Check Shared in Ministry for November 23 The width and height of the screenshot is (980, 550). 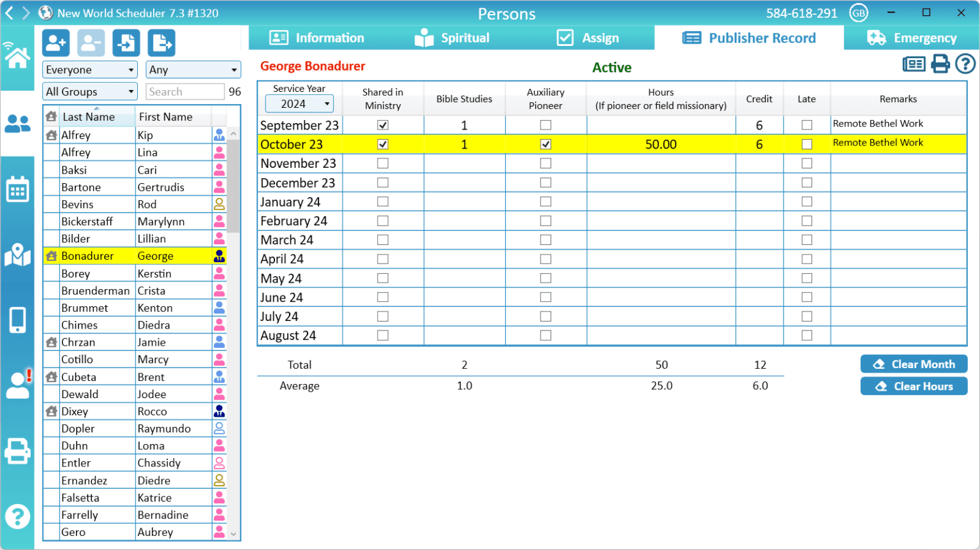[x=383, y=163]
